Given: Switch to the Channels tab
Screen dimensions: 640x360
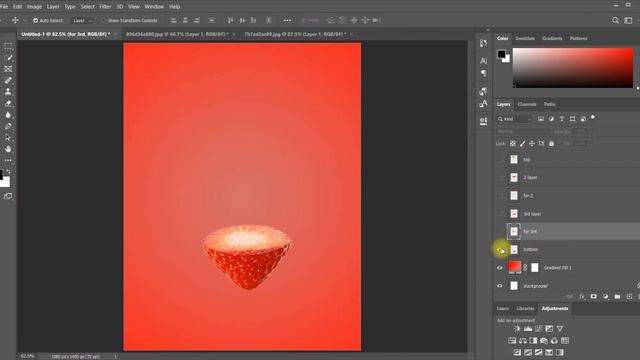Looking at the screenshot, I should pyautogui.click(x=527, y=104).
